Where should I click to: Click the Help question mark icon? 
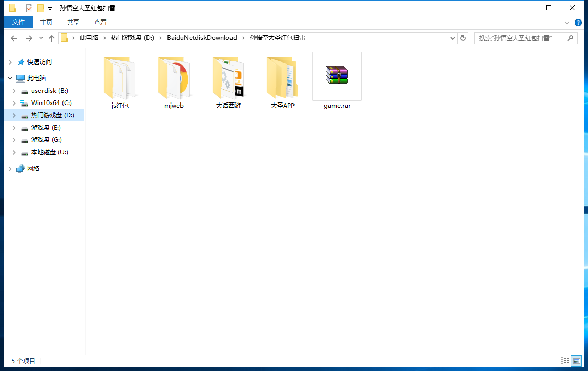click(578, 23)
